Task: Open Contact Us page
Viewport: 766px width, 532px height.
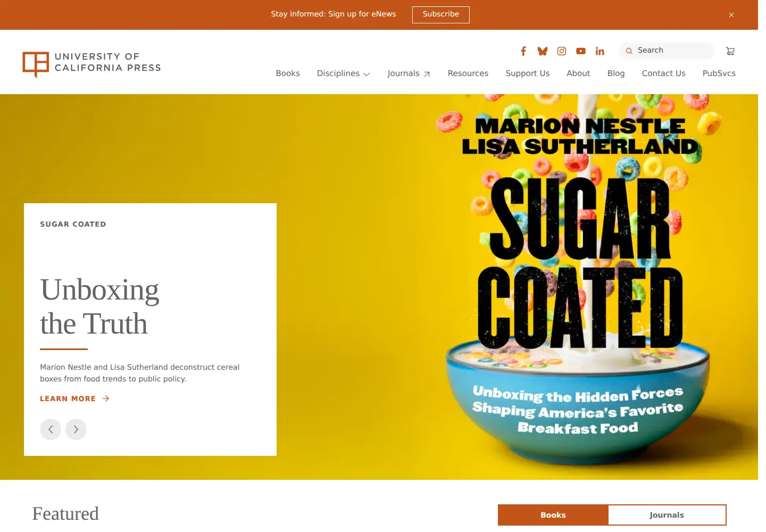Action: tap(664, 73)
